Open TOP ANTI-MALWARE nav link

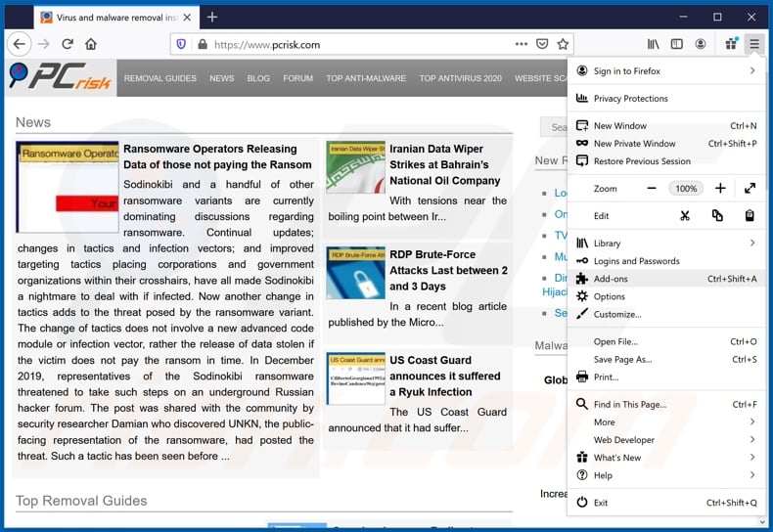[366, 78]
